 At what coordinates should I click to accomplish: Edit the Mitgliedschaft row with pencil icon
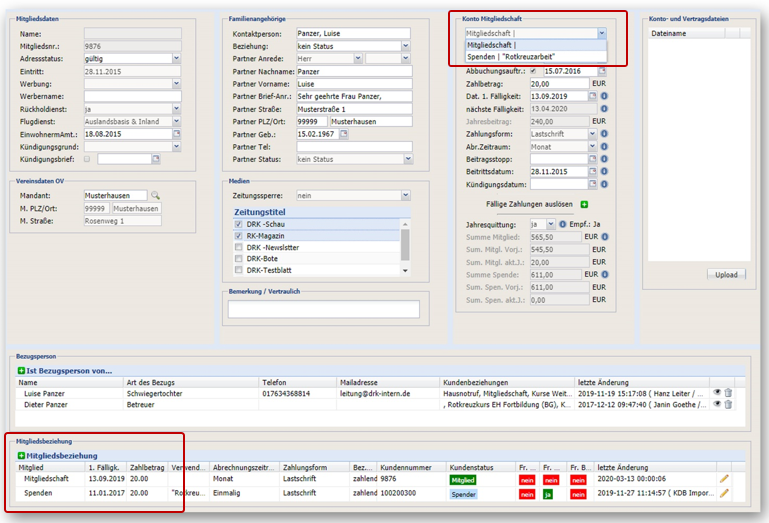tap(724, 479)
